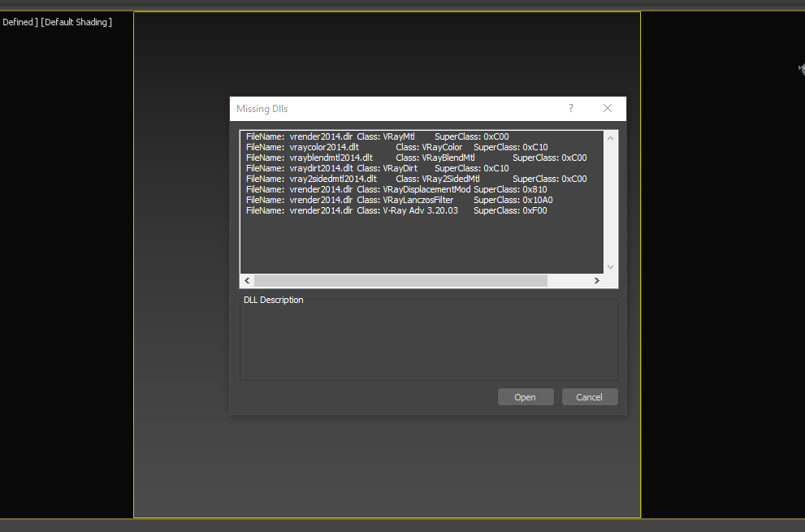The width and height of the screenshot is (805, 532).
Task: Open the Defined viewport label menu
Action: [x=19, y=22]
